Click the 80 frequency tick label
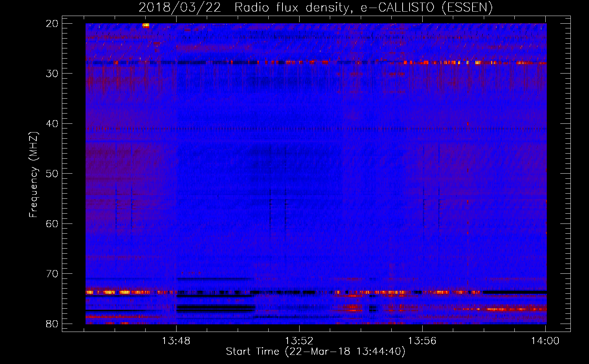This screenshot has height=364, width=589. coord(52,324)
